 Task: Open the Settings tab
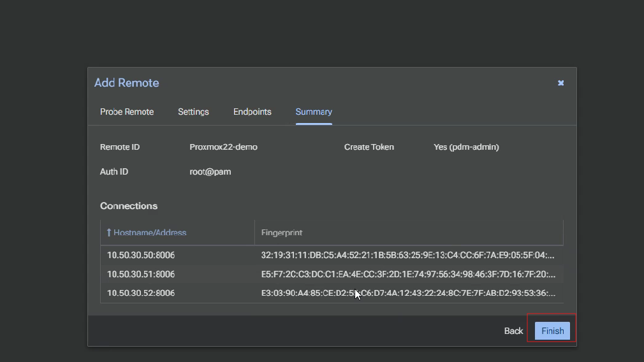[193, 112]
